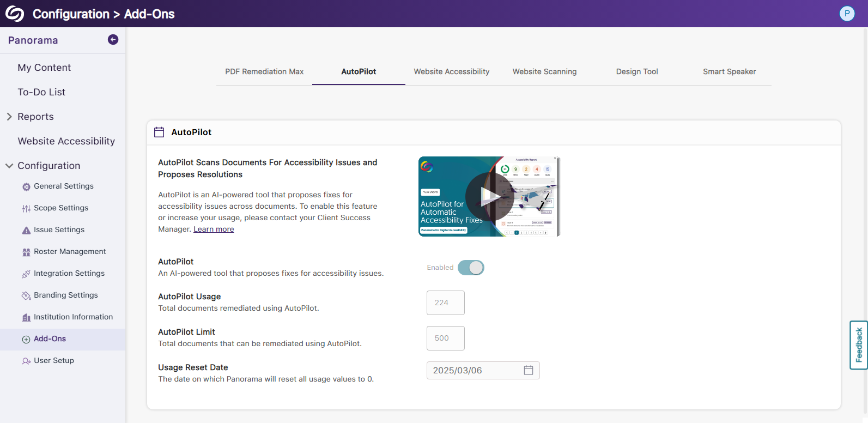Open calendar picker for Usage Reset Date
Viewport: 868px width, 423px height.
point(528,371)
